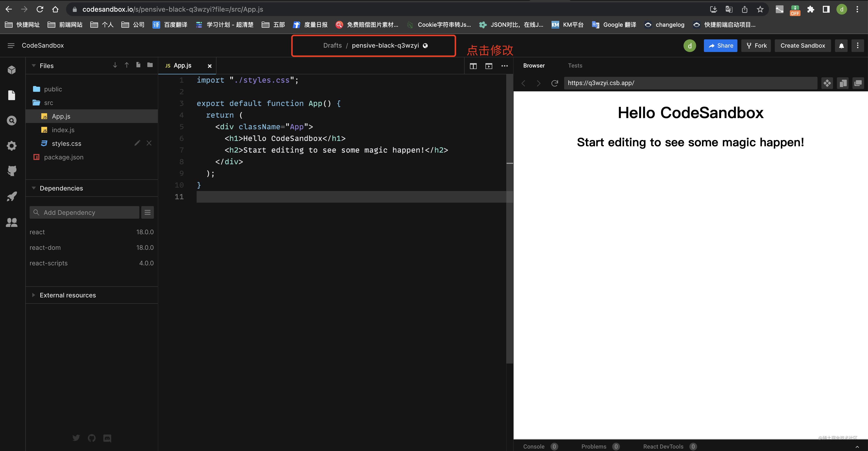Open the changelog bookmark

(664, 25)
